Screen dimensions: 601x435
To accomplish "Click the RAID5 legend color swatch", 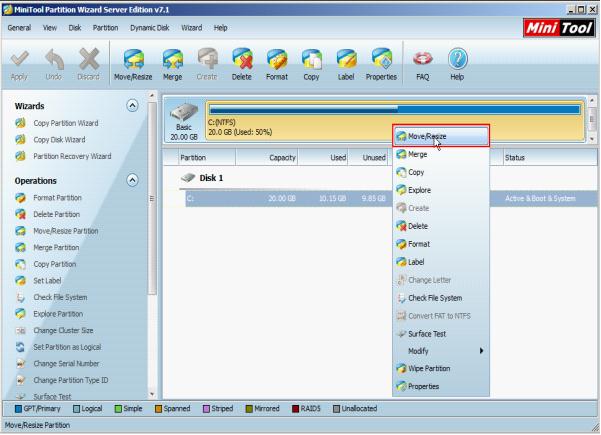I will tap(296, 409).
